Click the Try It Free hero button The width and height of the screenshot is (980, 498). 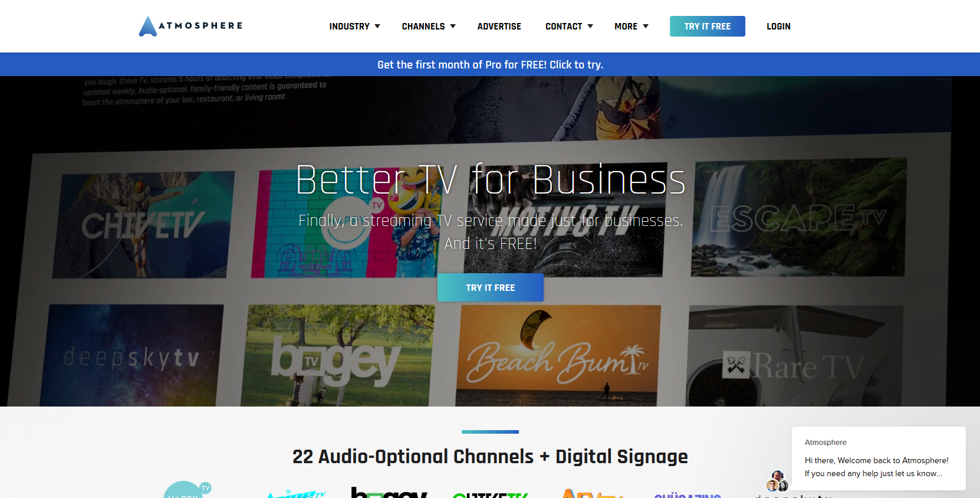[x=491, y=287]
